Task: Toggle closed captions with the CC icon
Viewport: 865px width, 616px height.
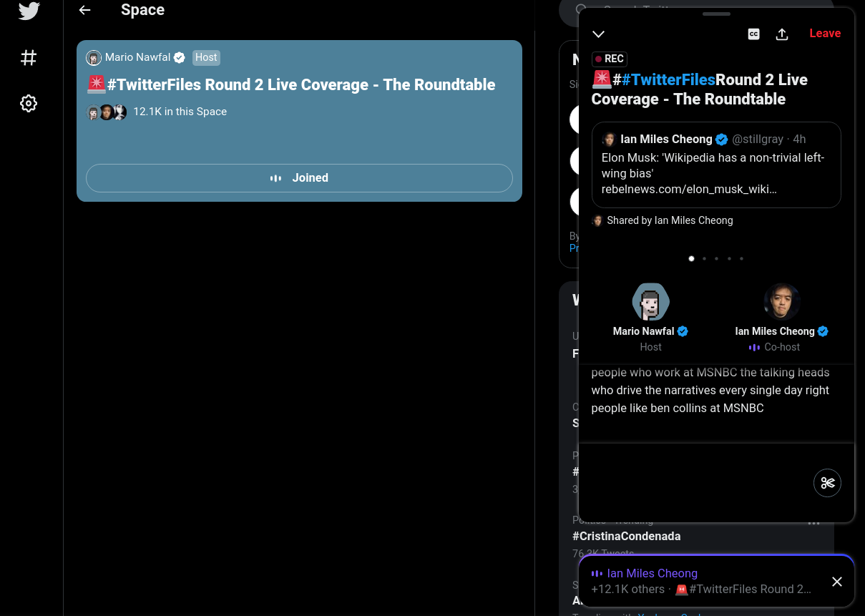Action: pos(753,34)
